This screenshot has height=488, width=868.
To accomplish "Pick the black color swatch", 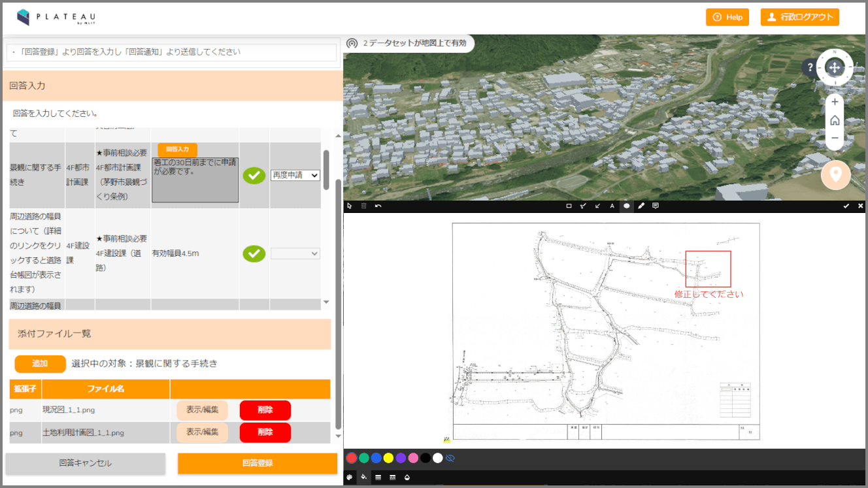I will pos(426,458).
